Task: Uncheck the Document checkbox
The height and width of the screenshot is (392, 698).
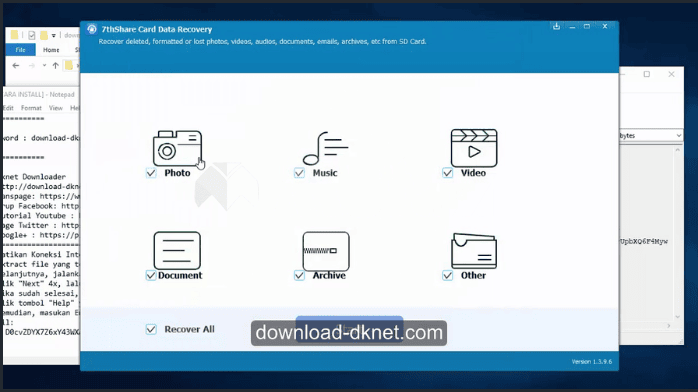Action: pyautogui.click(x=151, y=275)
